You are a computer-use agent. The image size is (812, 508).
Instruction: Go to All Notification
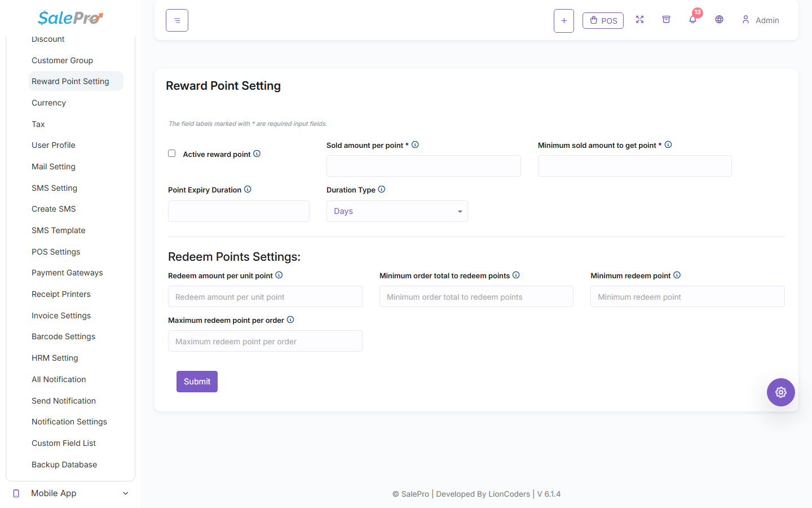pyautogui.click(x=59, y=379)
